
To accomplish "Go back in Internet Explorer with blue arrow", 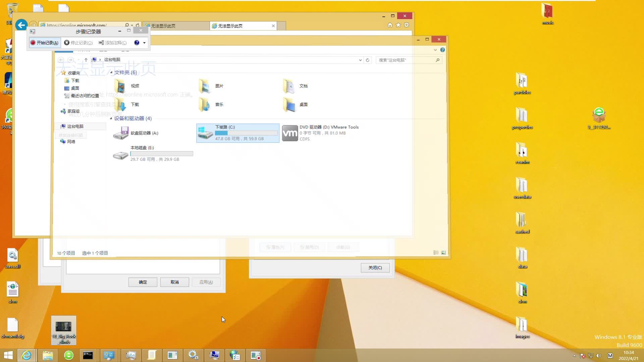I will (21, 25).
